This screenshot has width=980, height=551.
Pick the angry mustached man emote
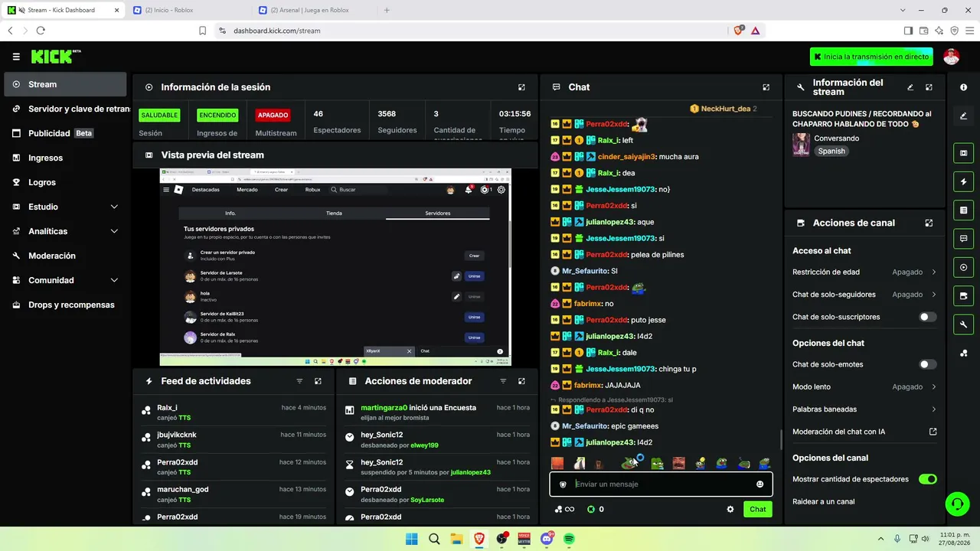point(678,463)
